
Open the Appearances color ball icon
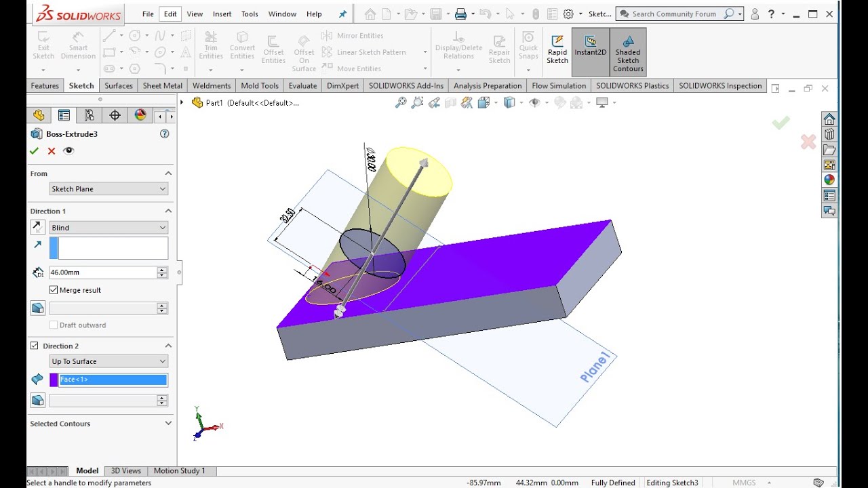(x=829, y=180)
